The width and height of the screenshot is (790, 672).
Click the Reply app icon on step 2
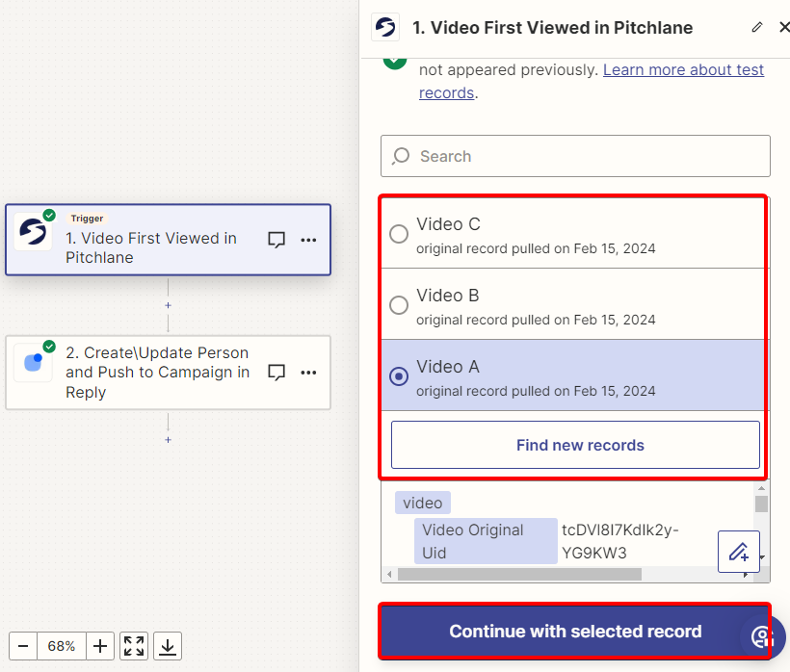click(x=33, y=362)
